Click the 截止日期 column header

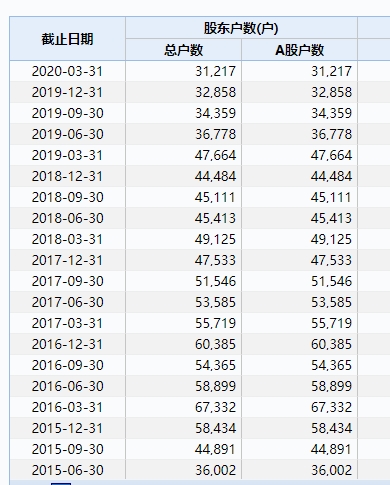tap(67, 39)
